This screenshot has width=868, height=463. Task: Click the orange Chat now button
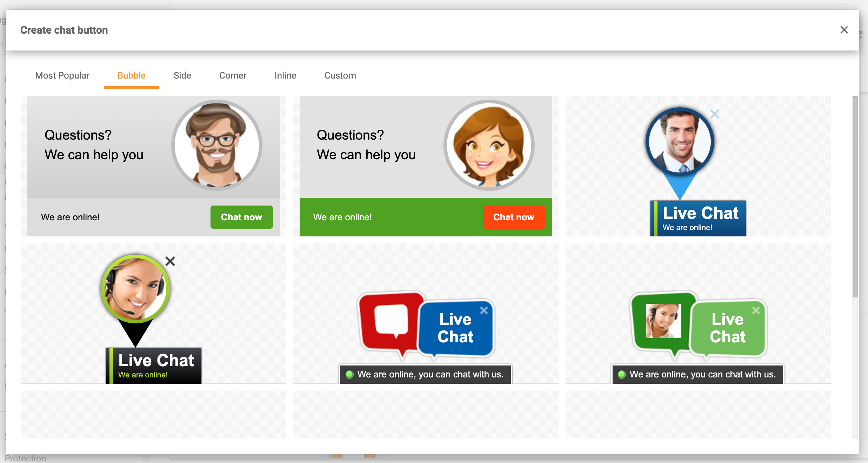pyautogui.click(x=514, y=217)
